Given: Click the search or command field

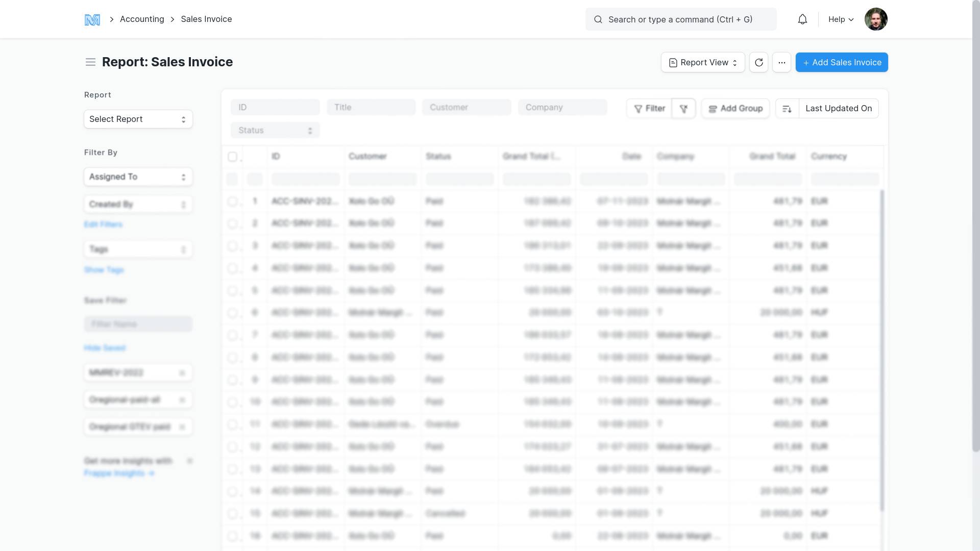Looking at the screenshot, I should point(680,19).
